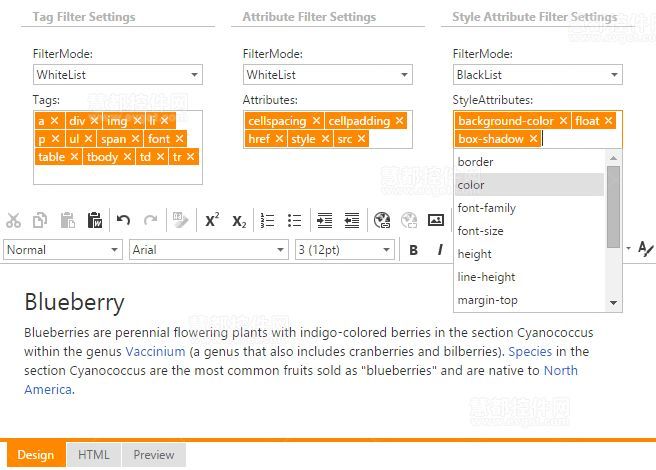
Task: Insert a numbered list
Action: tap(267, 221)
